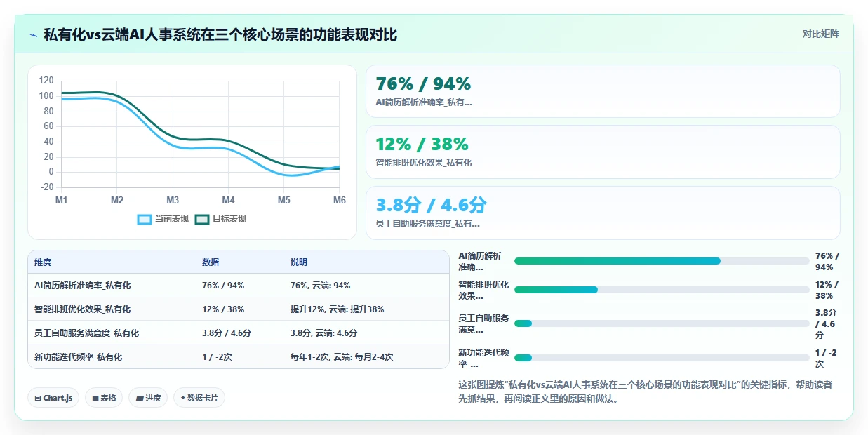Viewport: 868px width, 435px height.
Task: Click the 表格 tag chip
Action: click(104, 398)
